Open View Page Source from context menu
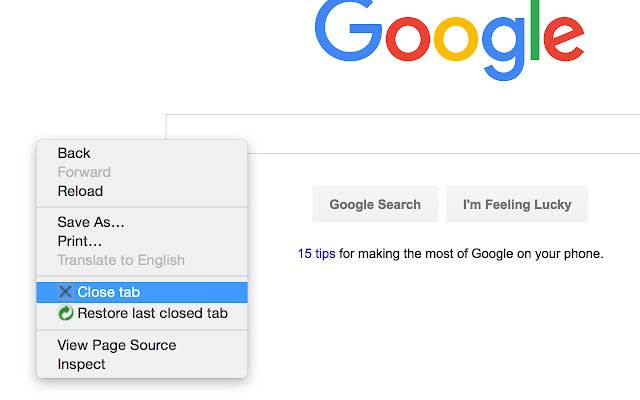Screen dimensions: 640x400 click(117, 345)
